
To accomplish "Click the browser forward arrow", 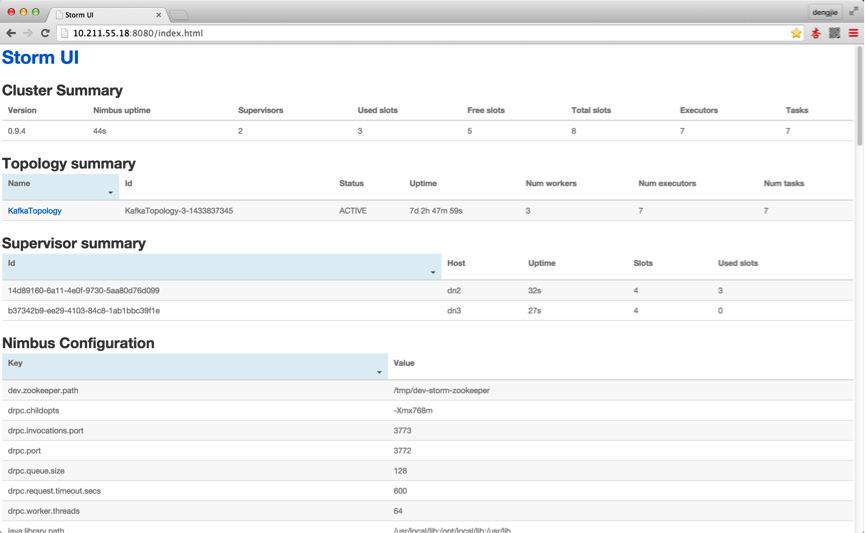I will coord(27,33).
